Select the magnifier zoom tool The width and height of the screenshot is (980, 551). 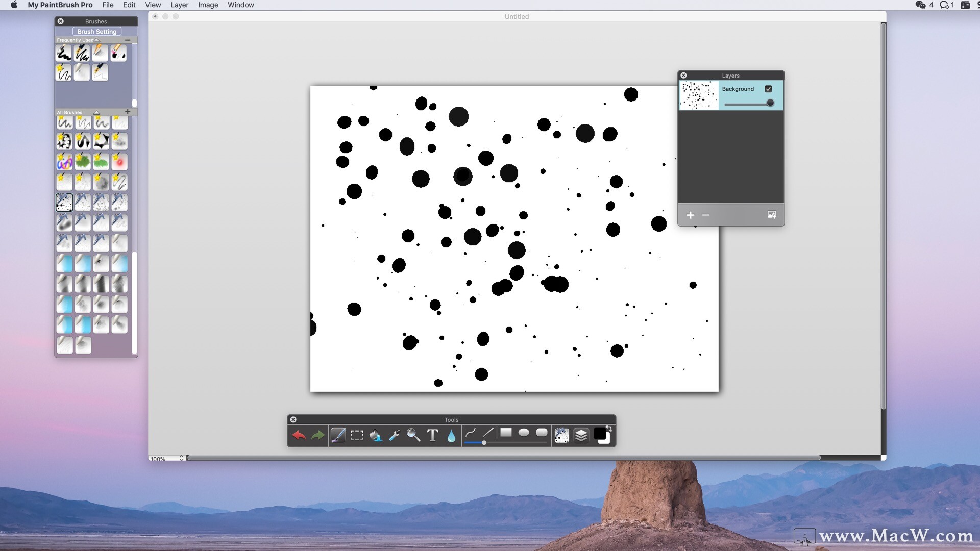(413, 435)
